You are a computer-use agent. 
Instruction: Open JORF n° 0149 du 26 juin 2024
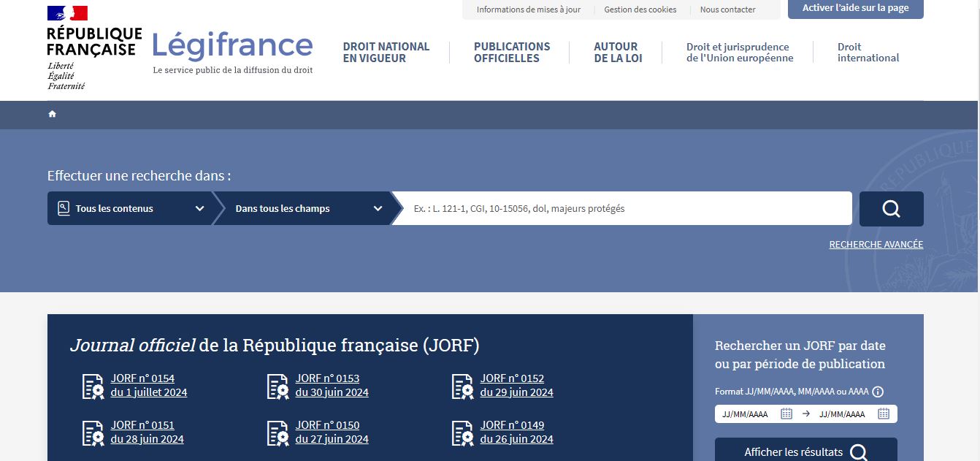pos(517,433)
